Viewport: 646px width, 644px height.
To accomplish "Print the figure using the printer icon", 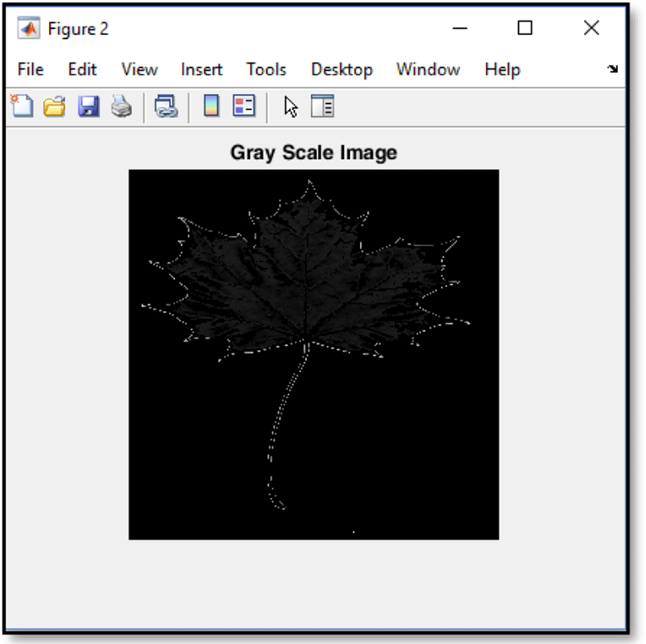I will (x=122, y=106).
